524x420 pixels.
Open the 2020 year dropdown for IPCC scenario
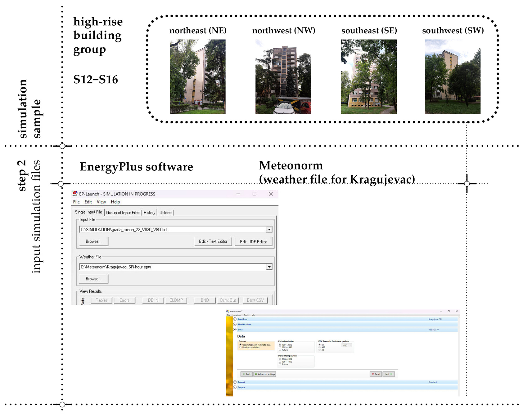click(x=347, y=345)
